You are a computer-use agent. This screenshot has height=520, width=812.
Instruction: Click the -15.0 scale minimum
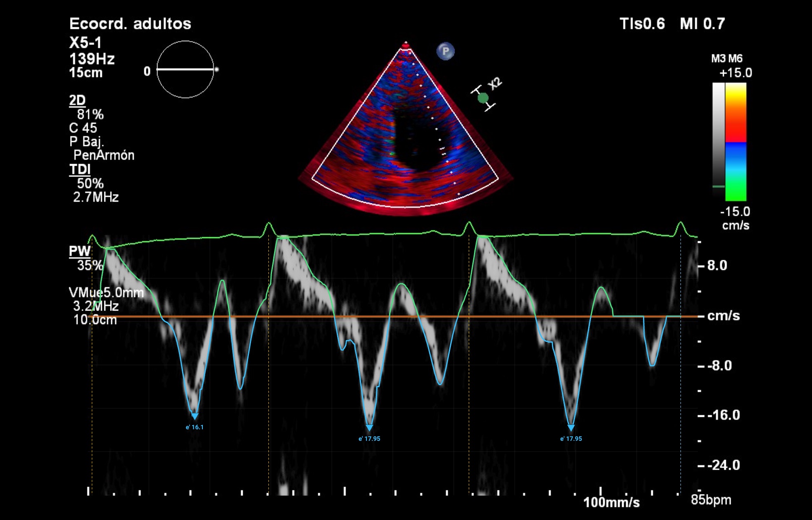point(735,212)
